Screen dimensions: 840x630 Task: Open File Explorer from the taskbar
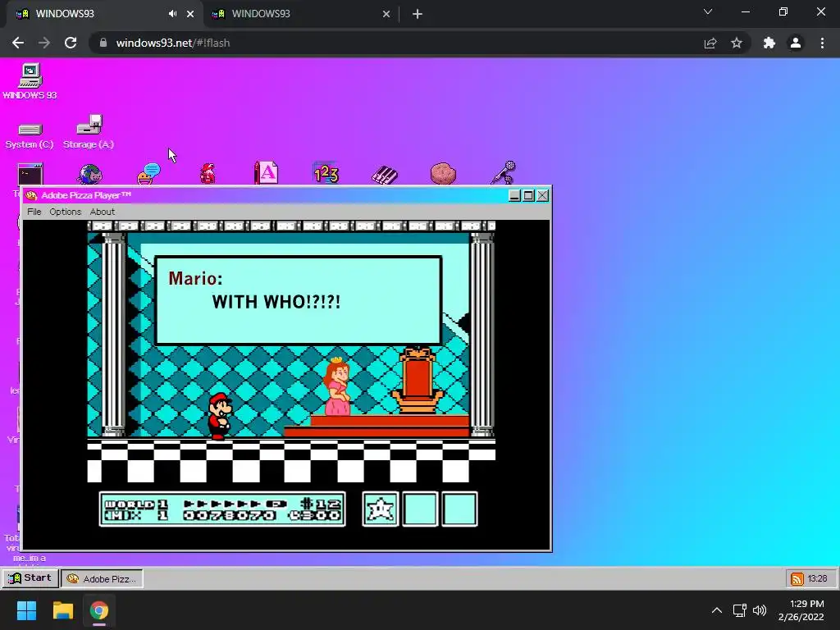(62, 610)
